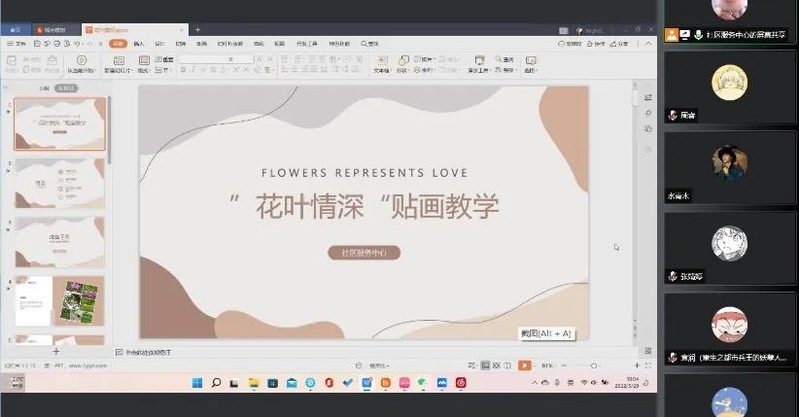Click participant 水暗木 video tile
The width and height of the screenshot is (799, 417).
coord(729,168)
